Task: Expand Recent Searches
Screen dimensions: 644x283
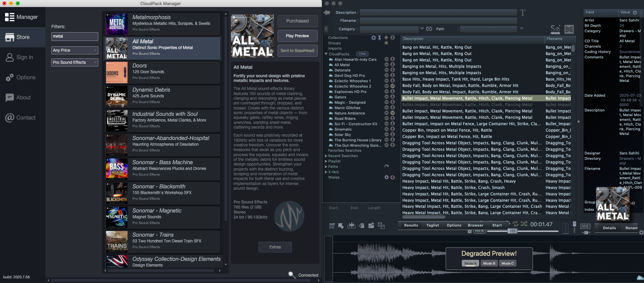Action: click(326, 156)
